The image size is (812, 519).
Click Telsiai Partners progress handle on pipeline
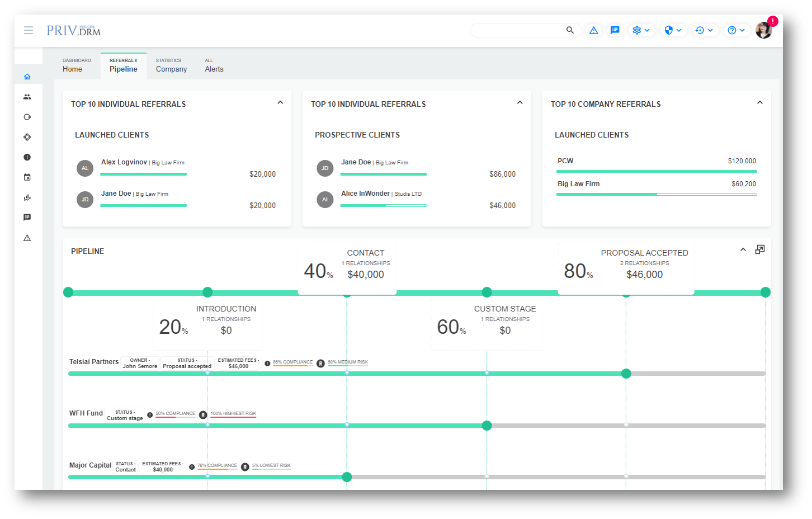coord(626,374)
